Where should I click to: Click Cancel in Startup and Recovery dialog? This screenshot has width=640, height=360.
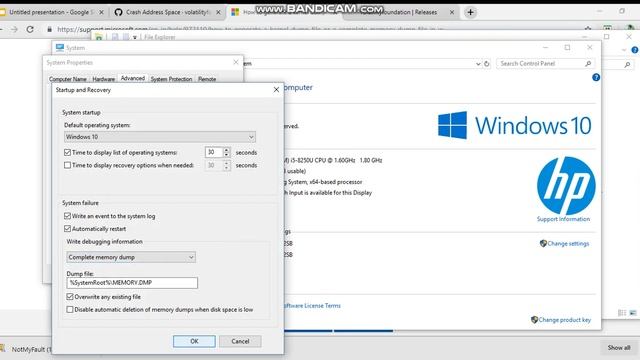tap(240, 341)
